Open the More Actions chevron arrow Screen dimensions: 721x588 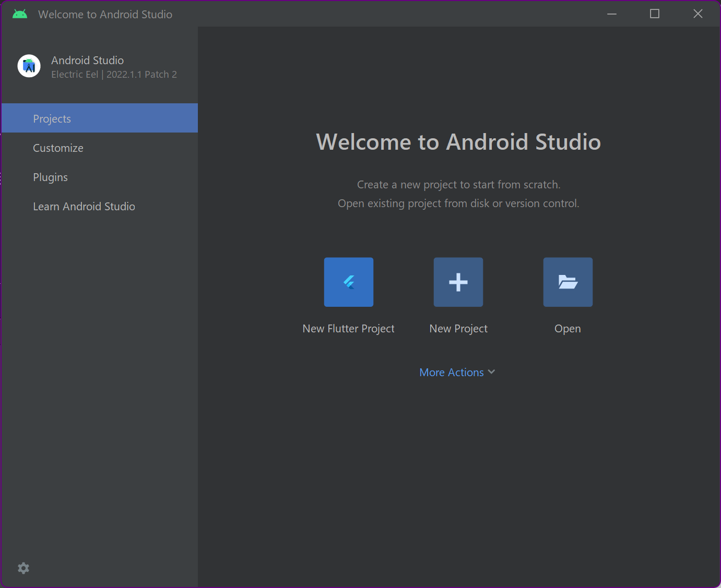(x=491, y=372)
